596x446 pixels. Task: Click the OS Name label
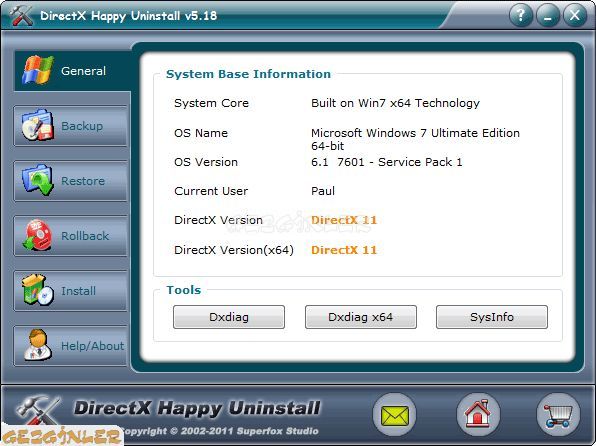tap(201, 133)
